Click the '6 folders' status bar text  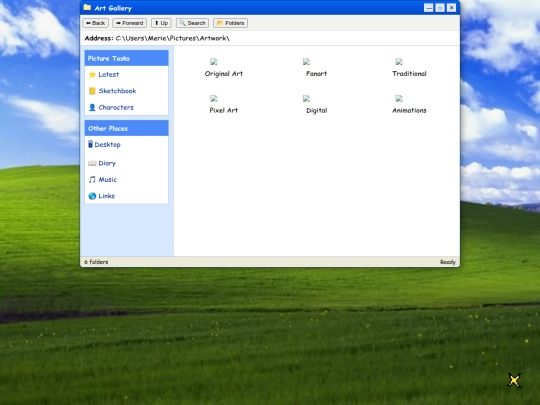(96, 262)
